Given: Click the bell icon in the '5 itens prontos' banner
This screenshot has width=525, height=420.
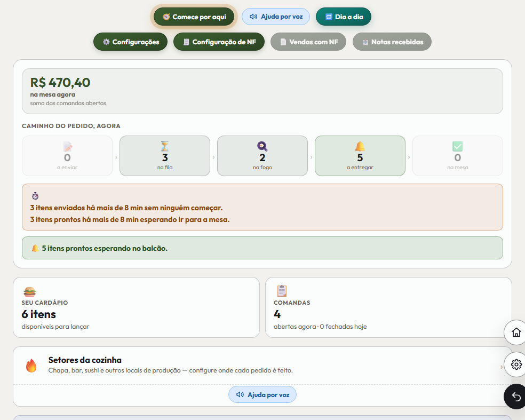Looking at the screenshot, I should pyautogui.click(x=35, y=248).
